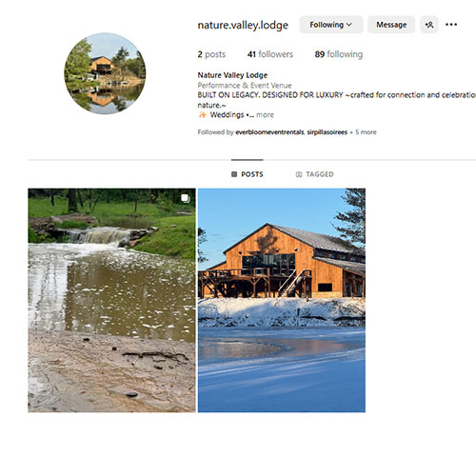Show the + 5 more followers list
The image size is (476, 476).
click(363, 132)
